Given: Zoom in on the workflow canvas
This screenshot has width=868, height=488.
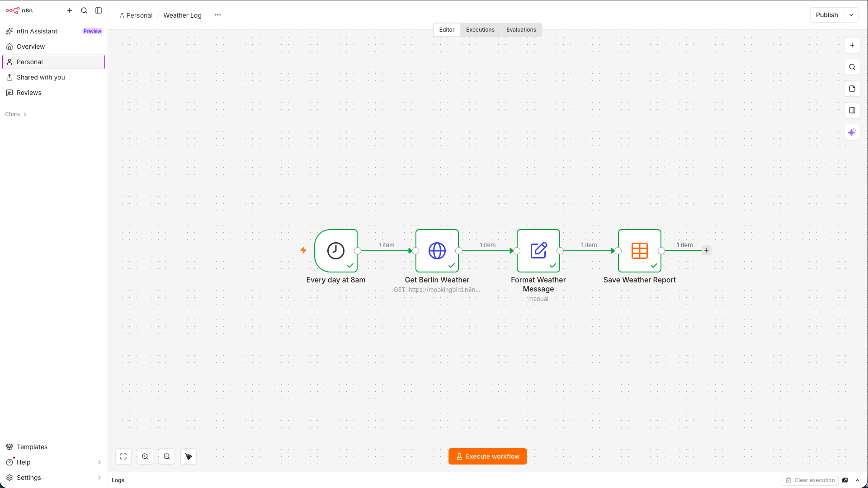Looking at the screenshot, I should coord(145,456).
